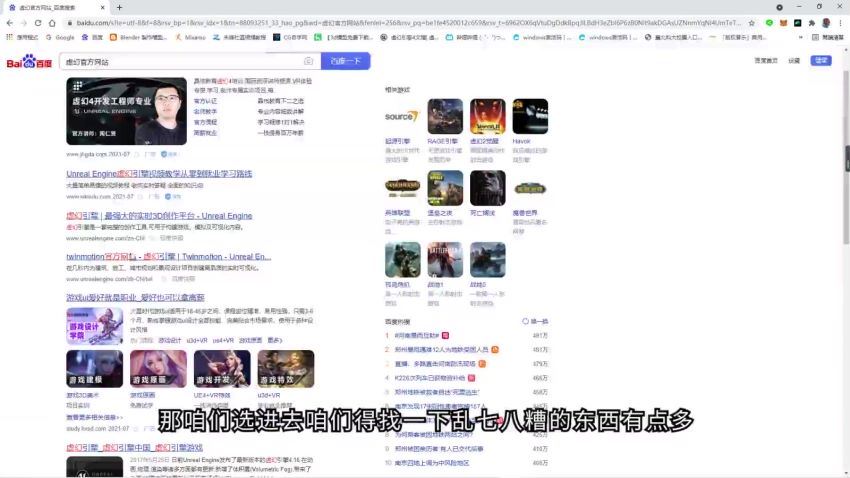The height and width of the screenshot is (478, 850).
Task: Open the soldier game icon left of Battlefield
Action: tap(402, 260)
